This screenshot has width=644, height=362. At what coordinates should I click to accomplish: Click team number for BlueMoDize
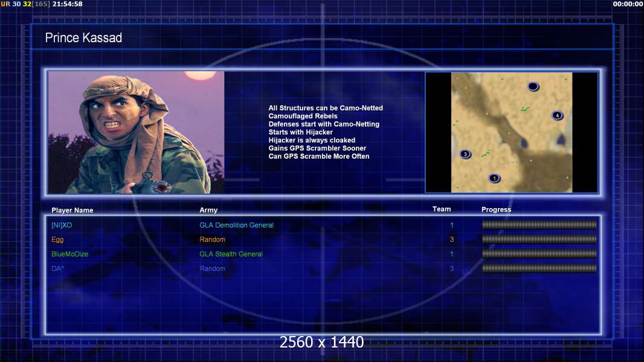(451, 254)
